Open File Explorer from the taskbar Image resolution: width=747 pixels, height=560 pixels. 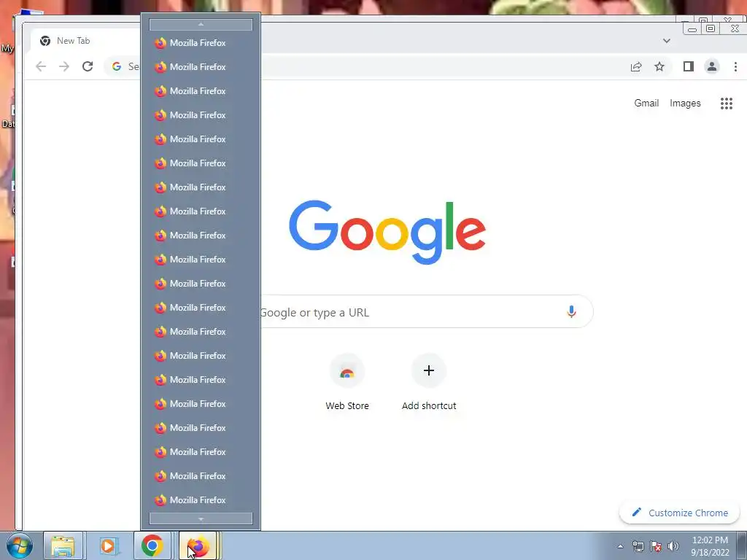(x=63, y=545)
